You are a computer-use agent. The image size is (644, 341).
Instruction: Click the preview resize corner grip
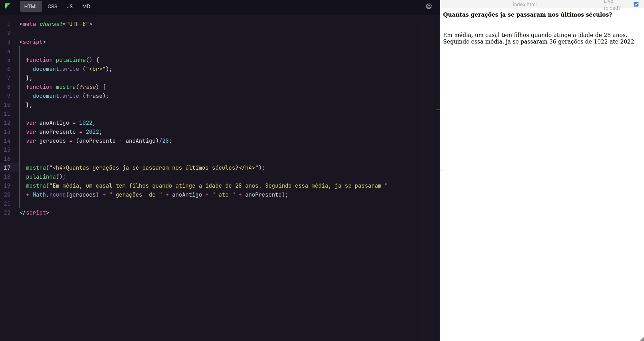(x=642, y=339)
